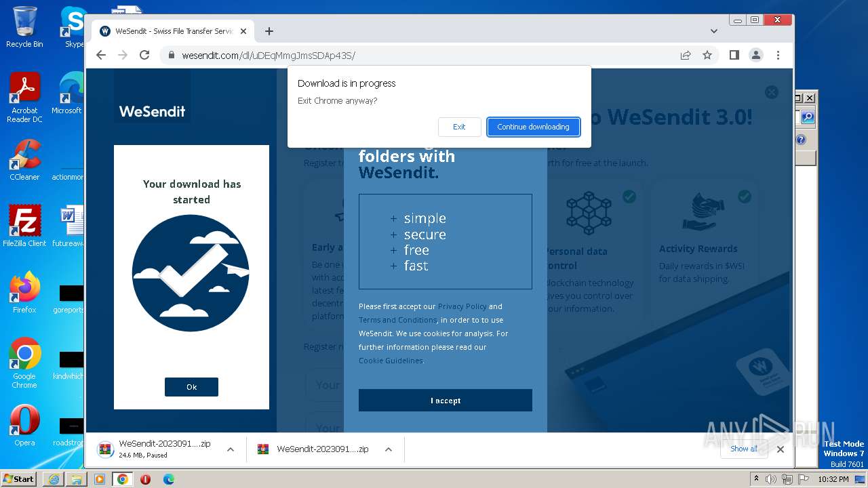The image size is (868, 488).
Task: Open the Privacy Policy link
Action: (x=462, y=306)
